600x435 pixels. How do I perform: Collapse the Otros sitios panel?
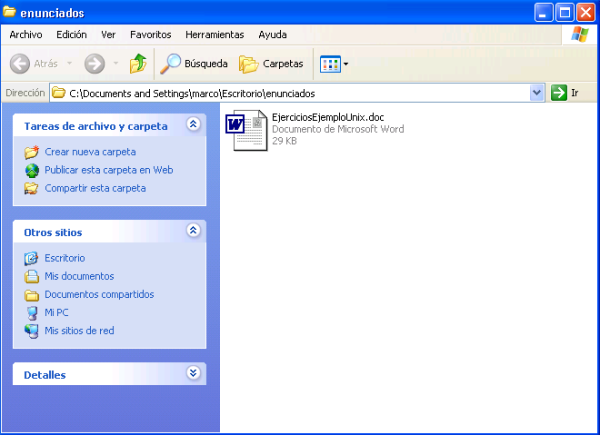[x=193, y=231]
